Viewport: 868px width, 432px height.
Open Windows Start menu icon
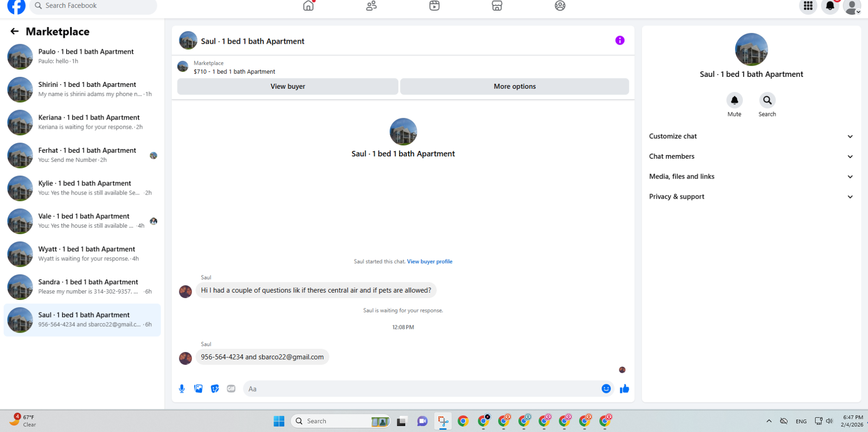click(x=279, y=421)
